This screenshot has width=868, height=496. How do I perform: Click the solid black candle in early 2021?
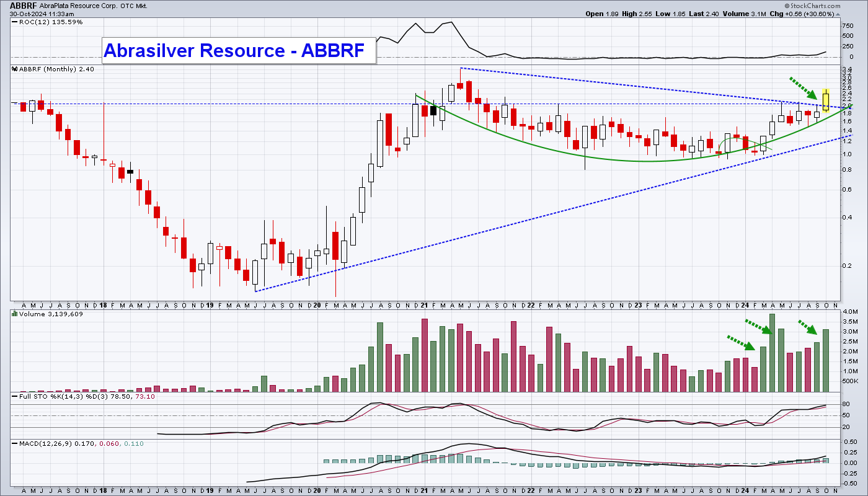[433, 110]
